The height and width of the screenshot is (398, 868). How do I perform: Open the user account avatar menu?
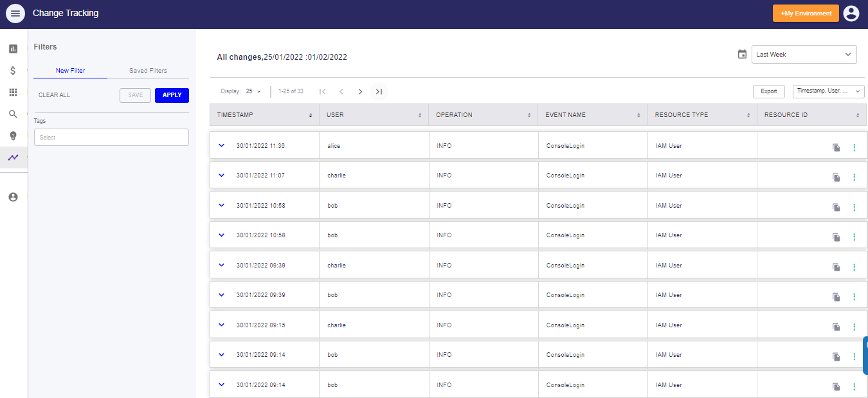851,14
